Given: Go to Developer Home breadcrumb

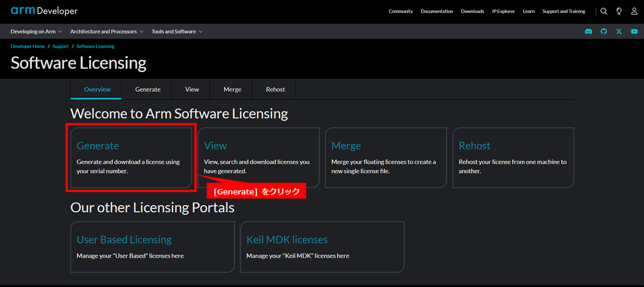Looking at the screenshot, I should point(28,46).
